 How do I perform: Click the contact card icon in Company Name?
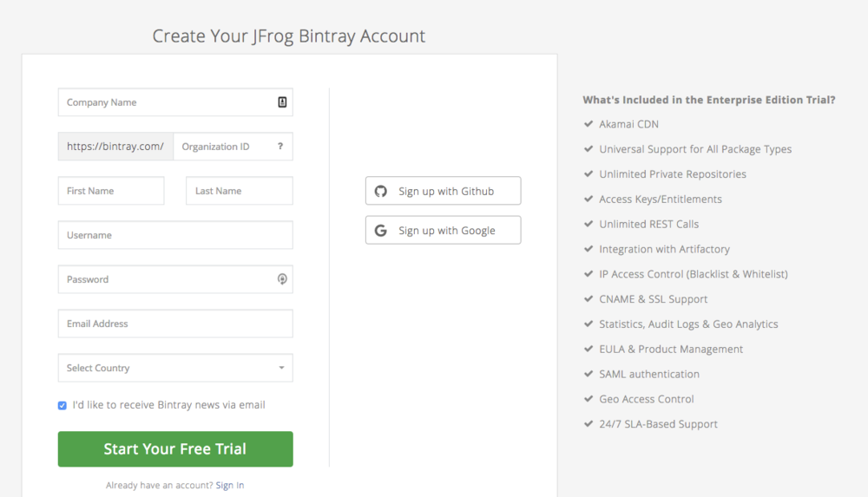click(x=282, y=102)
